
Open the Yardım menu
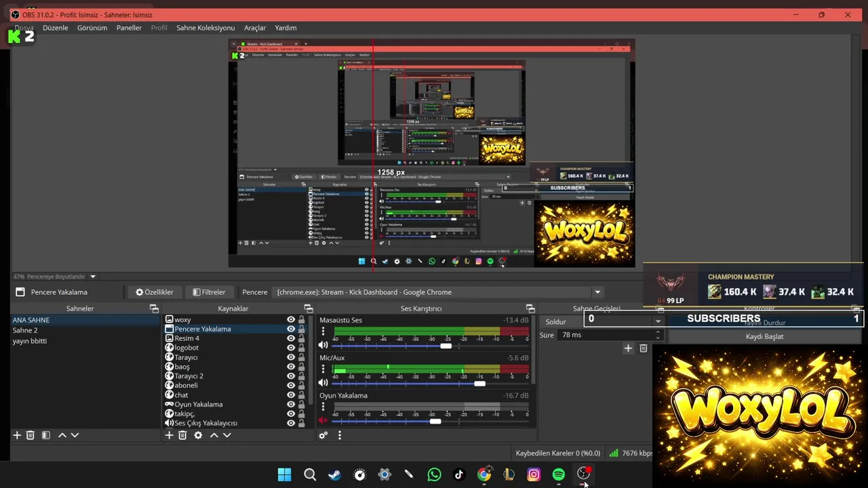(x=285, y=28)
